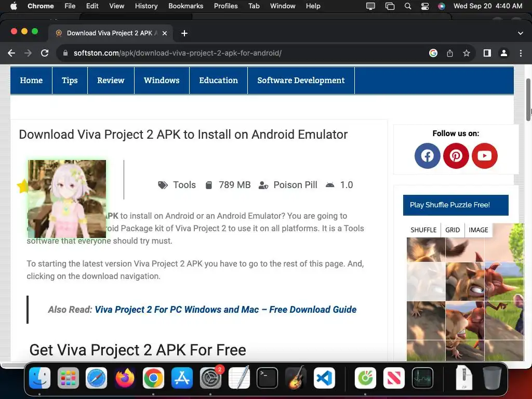The width and height of the screenshot is (532, 399).
Task: Bookmark this page with star icon
Action: (x=467, y=53)
